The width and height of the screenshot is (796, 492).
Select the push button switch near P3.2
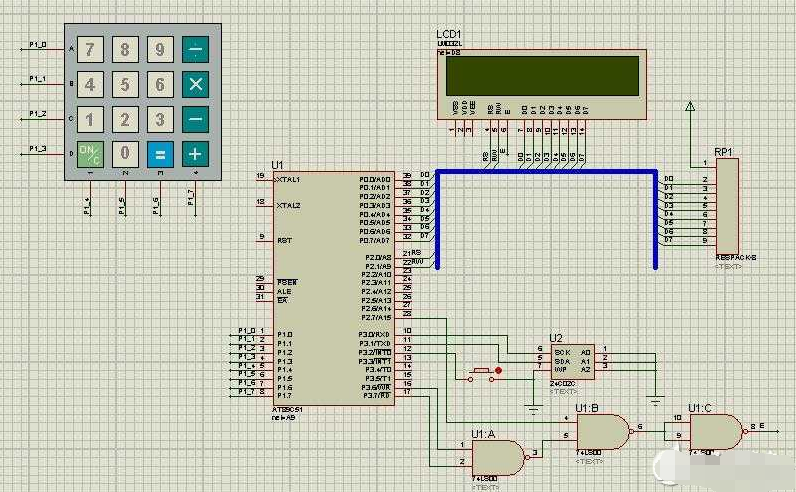click(x=481, y=375)
